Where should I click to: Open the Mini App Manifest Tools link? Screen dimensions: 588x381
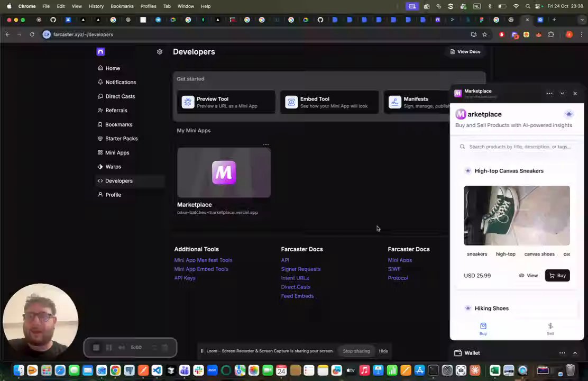pyautogui.click(x=203, y=260)
